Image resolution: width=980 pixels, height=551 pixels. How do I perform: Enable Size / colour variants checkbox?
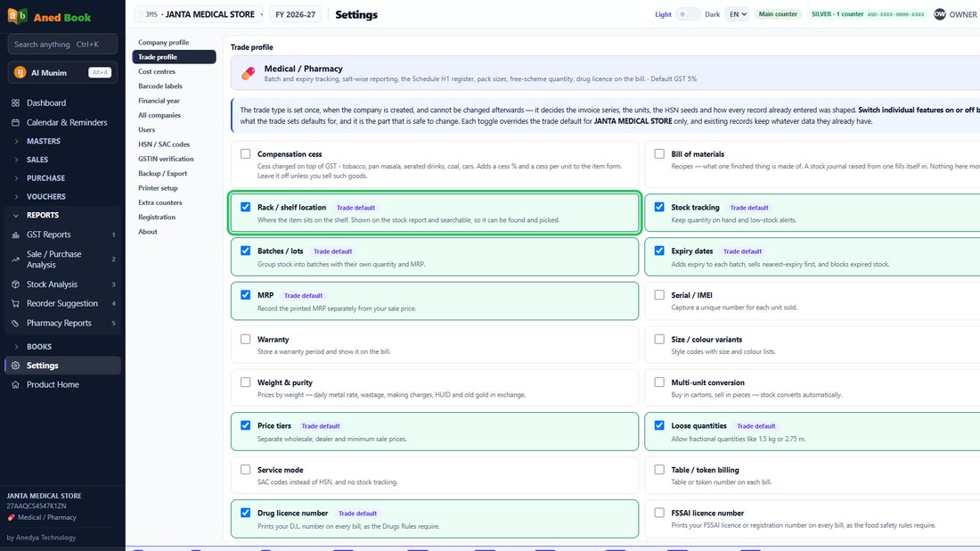659,340
